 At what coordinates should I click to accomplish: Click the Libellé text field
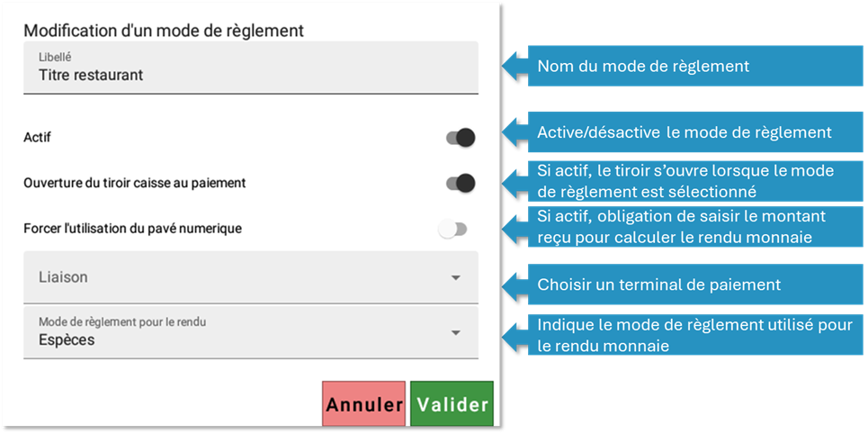pyautogui.click(x=250, y=68)
